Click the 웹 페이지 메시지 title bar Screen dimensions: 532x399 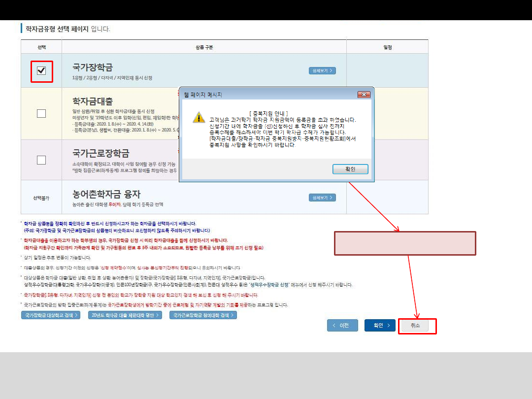click(x=266, y=94)
